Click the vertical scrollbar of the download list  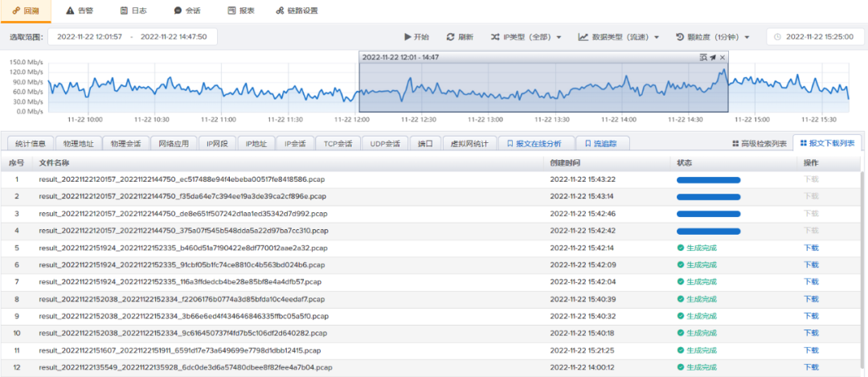(863, 271)
